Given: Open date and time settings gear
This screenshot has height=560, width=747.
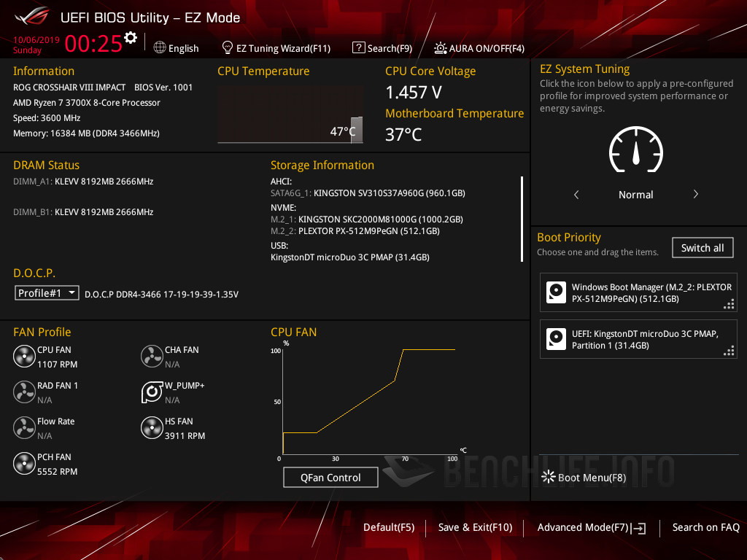Looking at the screenshot, I should [x=131, y=38].
